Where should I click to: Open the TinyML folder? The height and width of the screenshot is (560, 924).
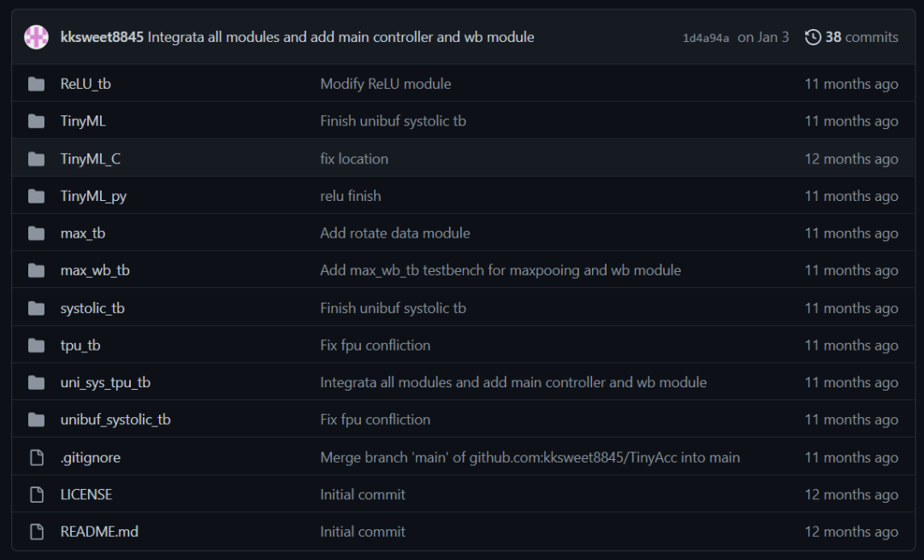(x=83, y=121)
